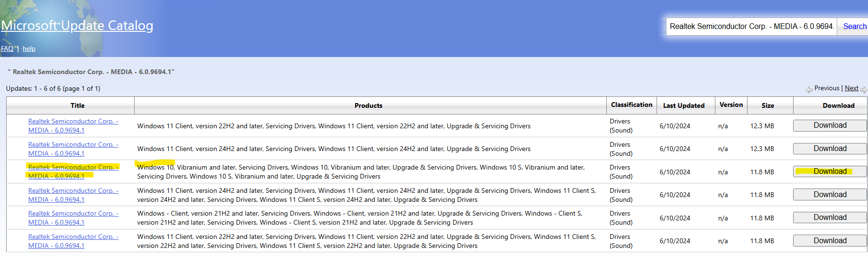868x256 pixels.
Task: Sort by the Products column header
Action: click(368, 105)
